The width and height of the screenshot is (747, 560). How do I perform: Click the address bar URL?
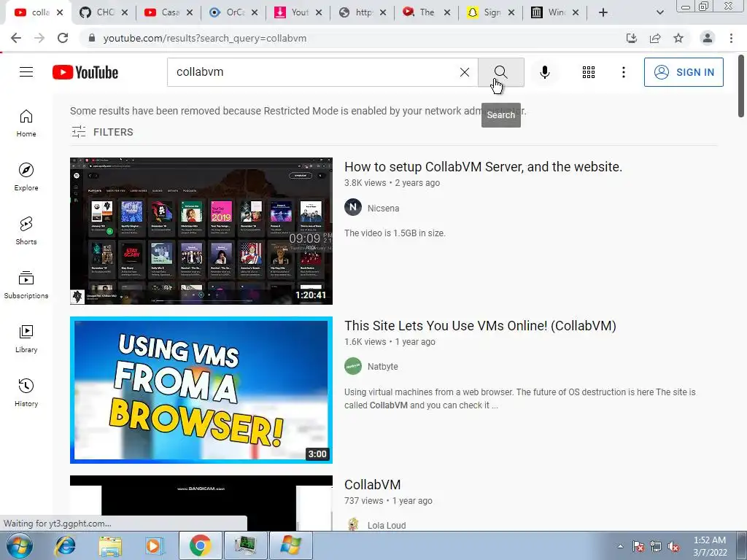[205, 38]
